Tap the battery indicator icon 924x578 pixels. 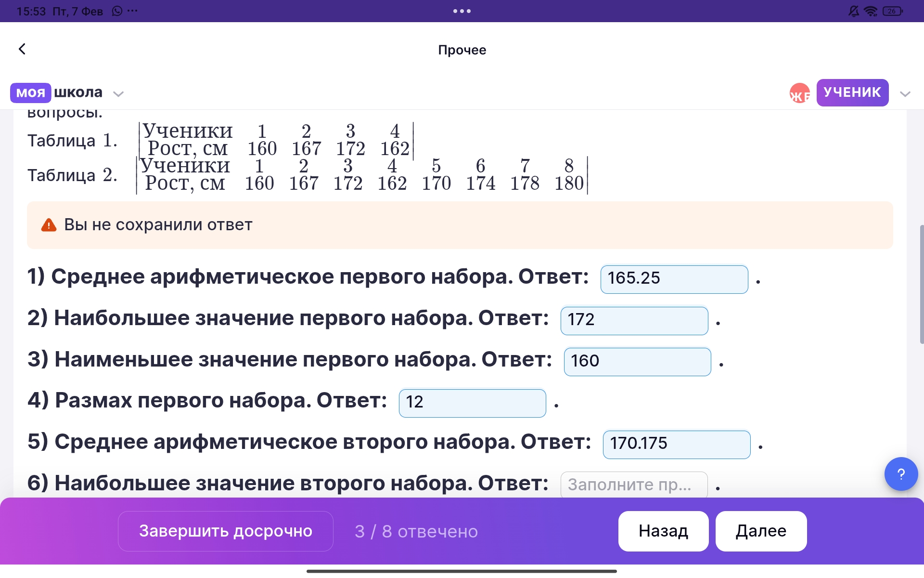893,11
